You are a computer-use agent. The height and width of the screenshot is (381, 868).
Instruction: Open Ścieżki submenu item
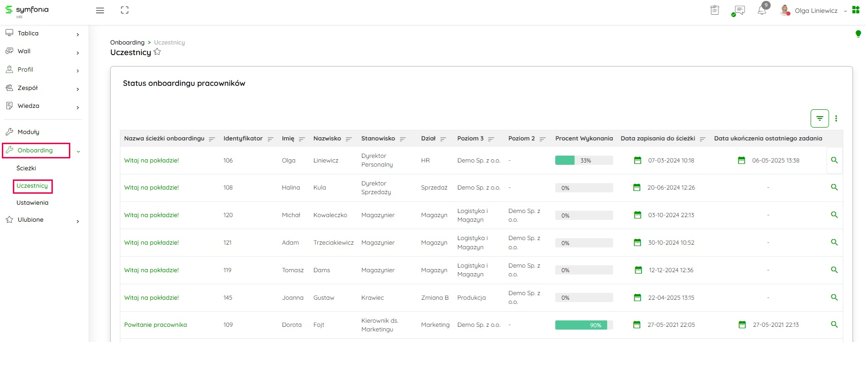click(x=26, y=168)
